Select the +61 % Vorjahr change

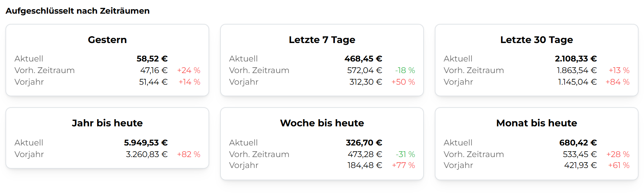click(x=618, y=165)
